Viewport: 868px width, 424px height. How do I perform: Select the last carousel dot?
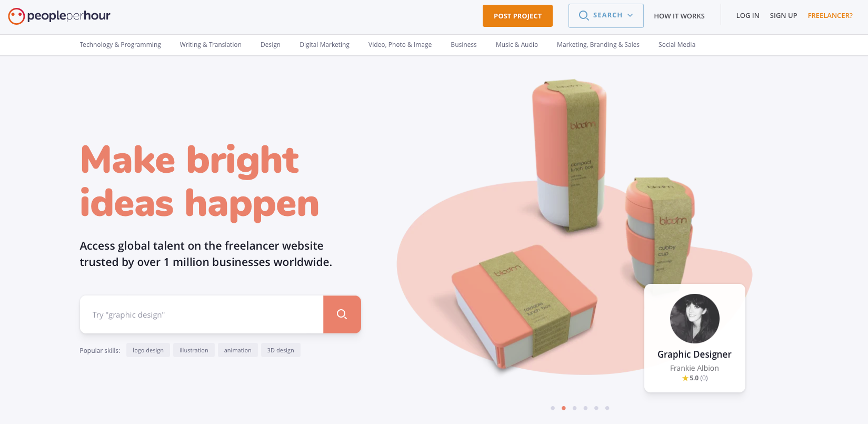coord(607,408)
